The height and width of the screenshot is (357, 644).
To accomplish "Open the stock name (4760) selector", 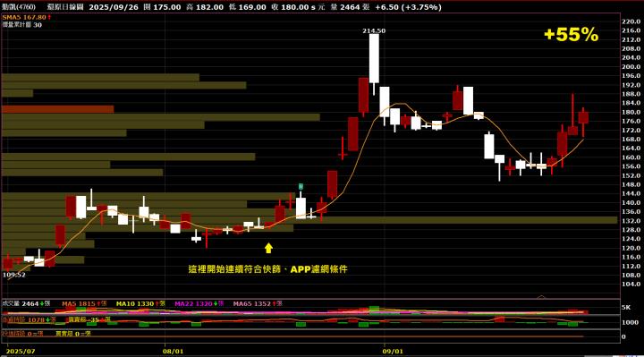I will tap(19, 7).
